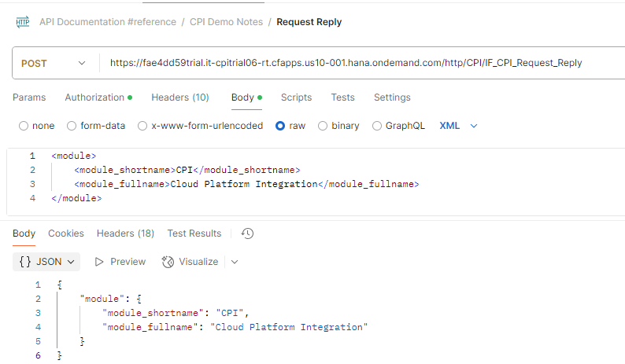625x364 pixels.
Task: Open the response Headers (18) tab
Action: point(126,233)
